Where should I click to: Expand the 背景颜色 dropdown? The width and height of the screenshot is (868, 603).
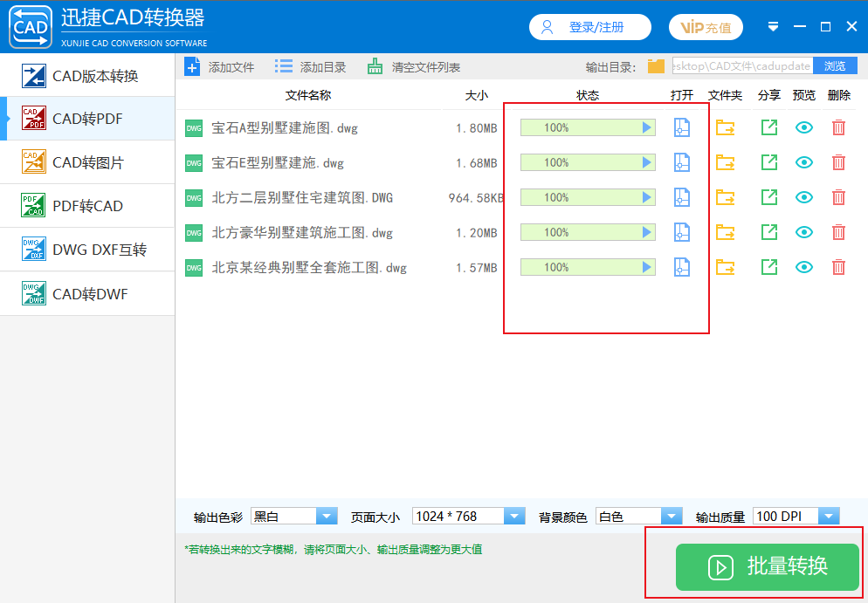(x=672, y=516)
